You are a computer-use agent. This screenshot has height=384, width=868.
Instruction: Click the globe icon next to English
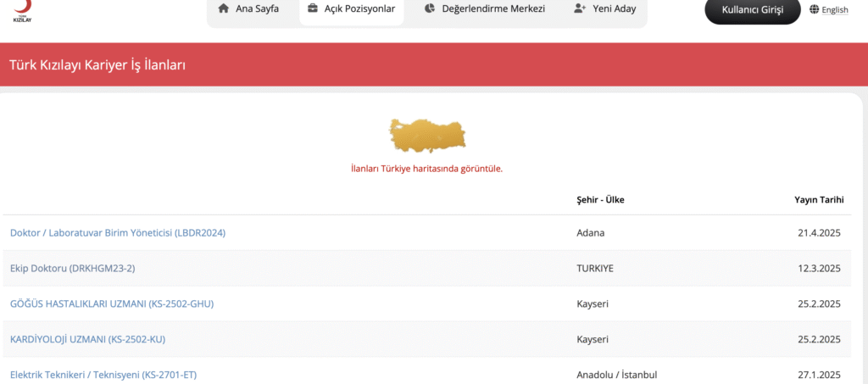[815, 9]
